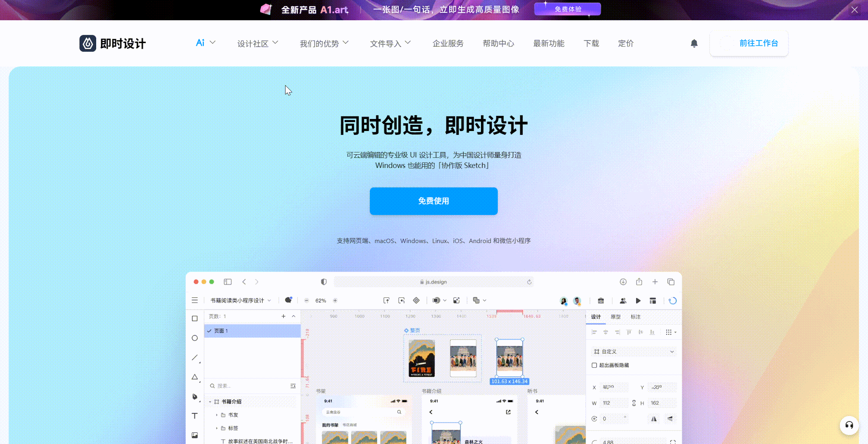Select the rectangle tool in mockup sidebar
Image resolution: width=868 pixels, height=444 pixels.
click(x=195, y=319)
